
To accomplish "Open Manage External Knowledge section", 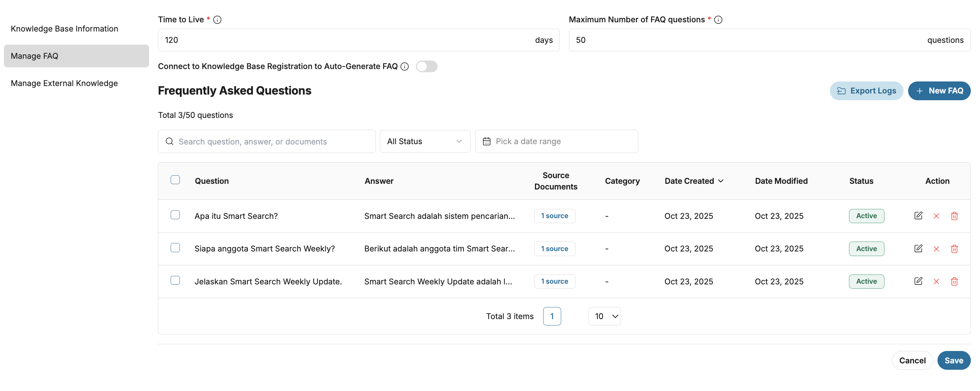I will coord(64,83).
